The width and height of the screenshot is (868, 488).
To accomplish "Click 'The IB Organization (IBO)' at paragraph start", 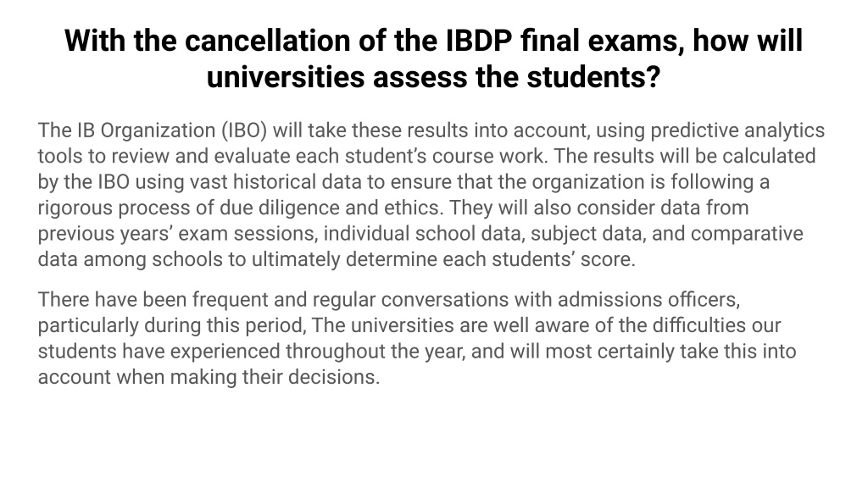I will coord(153,130).
